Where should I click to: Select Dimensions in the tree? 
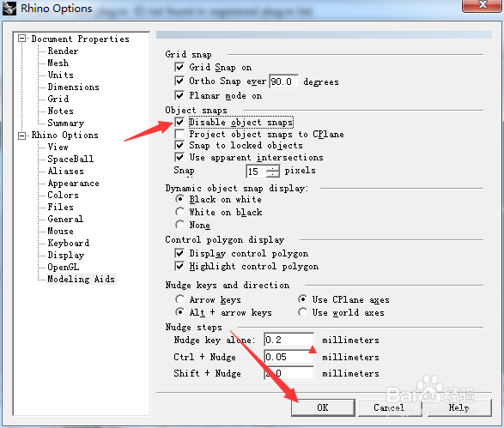[x=73, y=87]
